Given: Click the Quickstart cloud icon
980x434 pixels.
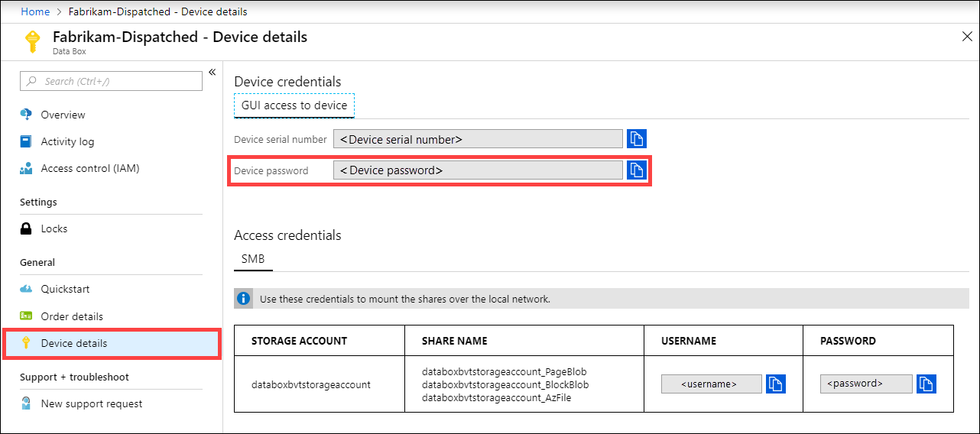Looking at the screenshot, I should click(x=27, y=289).
